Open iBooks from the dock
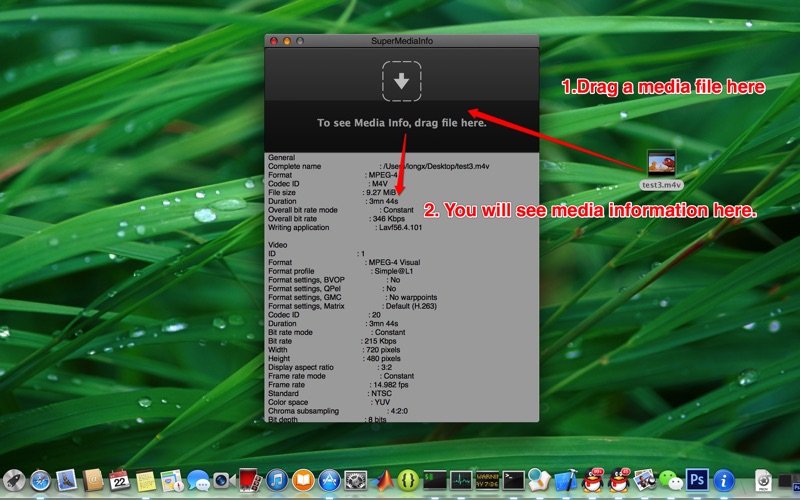Viewport: 800px width, 500px height. click(x=303, y=481)
